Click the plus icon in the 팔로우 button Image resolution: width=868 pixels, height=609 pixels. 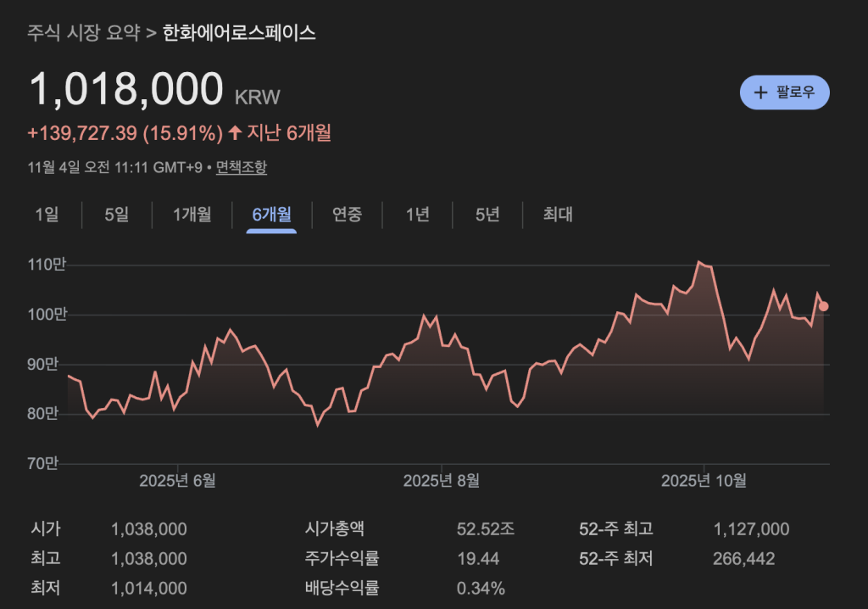(760, 92)
